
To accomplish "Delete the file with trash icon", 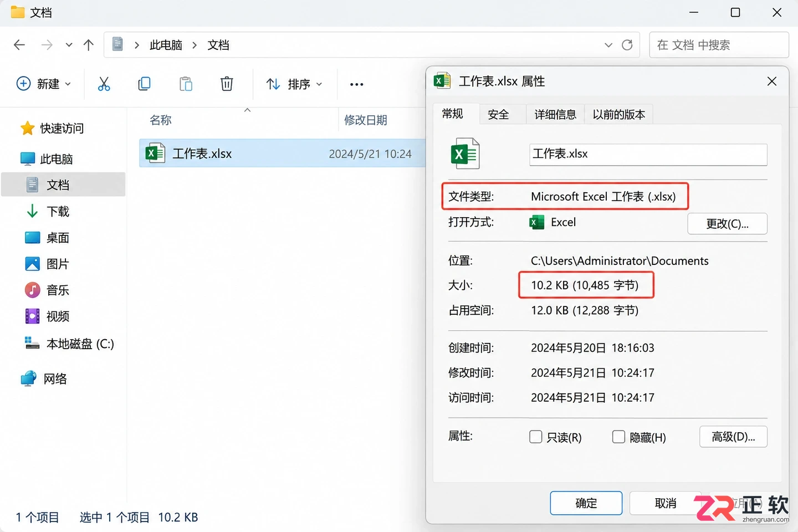I will (x=227, y=84).
